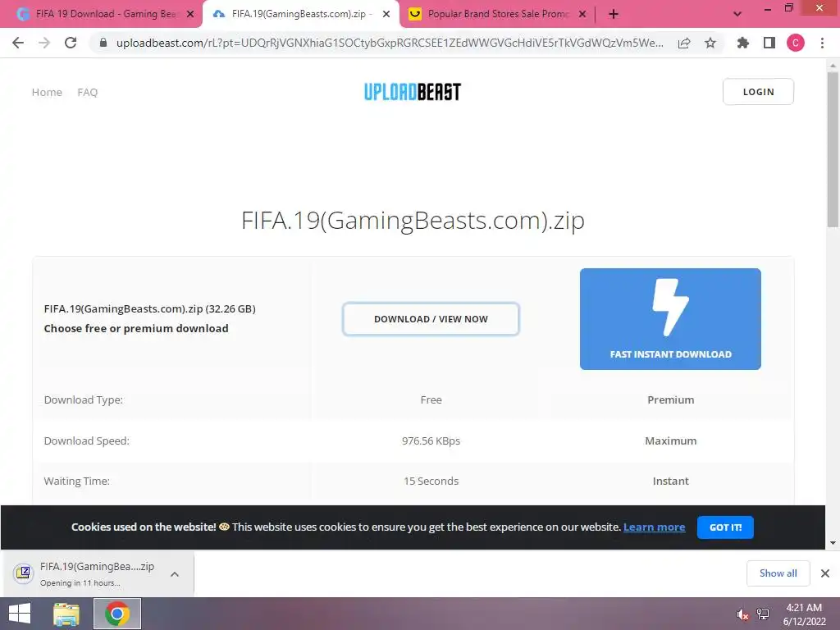Viewport: 840px width, 630px height.
Task: Click the 976.56 KBps speed value
Action: pos(431,441)
